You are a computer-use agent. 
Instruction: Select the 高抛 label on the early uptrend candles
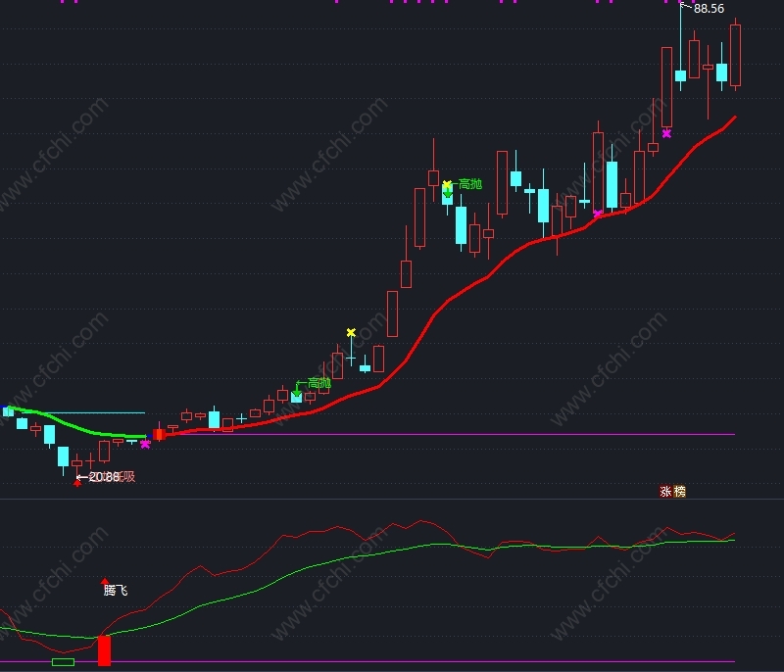[319, 383]
